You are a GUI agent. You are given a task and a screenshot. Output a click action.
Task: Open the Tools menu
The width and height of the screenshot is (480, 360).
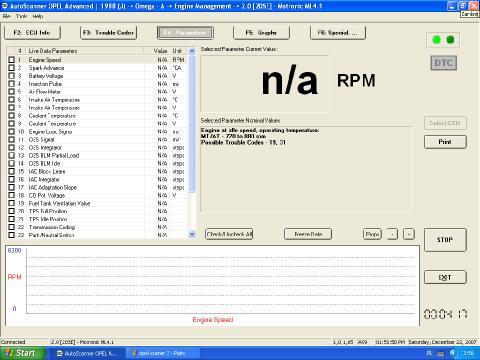click(x=21, y=16)
